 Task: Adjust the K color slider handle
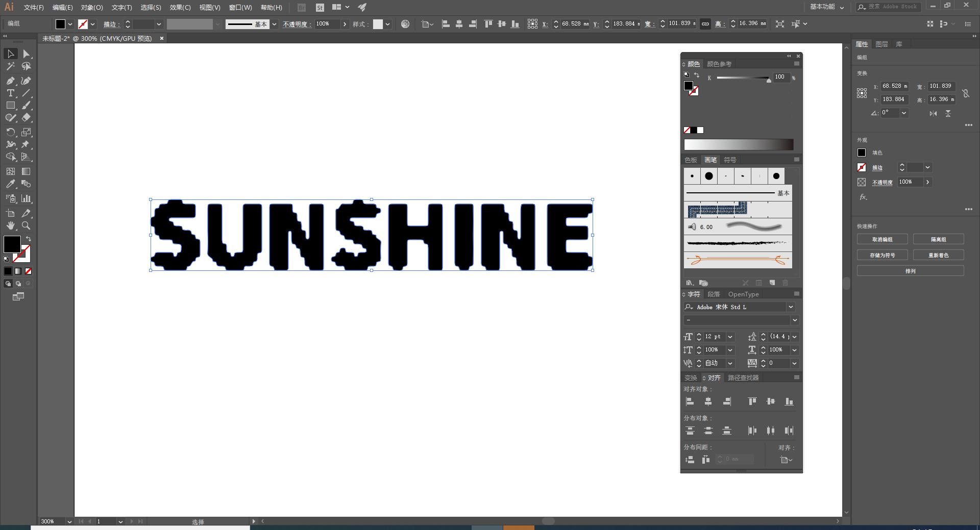(769, 80)
